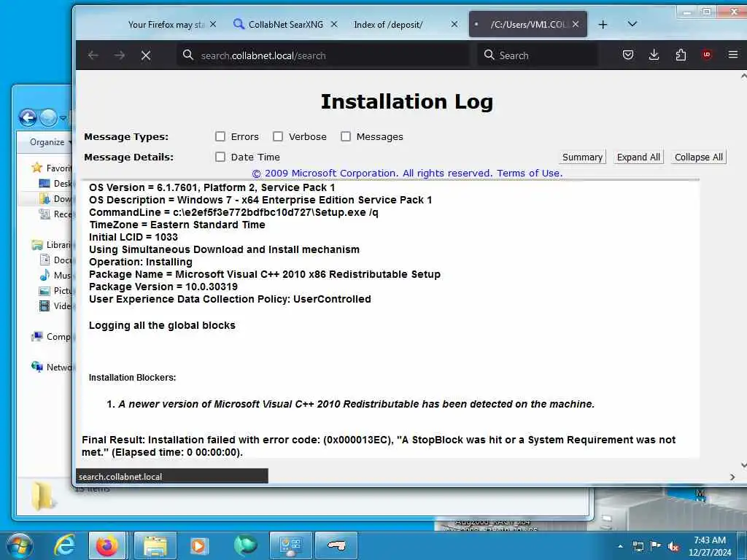Show hidden system tray icons
Image resolution: width=747 pixels, height=560 pixels.
(x=620, y=547)
